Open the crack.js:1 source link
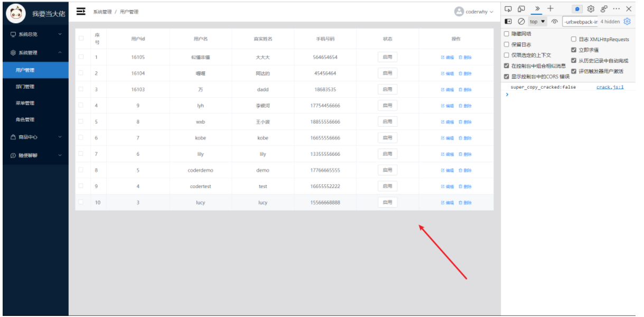Screen dimensions: 644x317 coord(610,87)
